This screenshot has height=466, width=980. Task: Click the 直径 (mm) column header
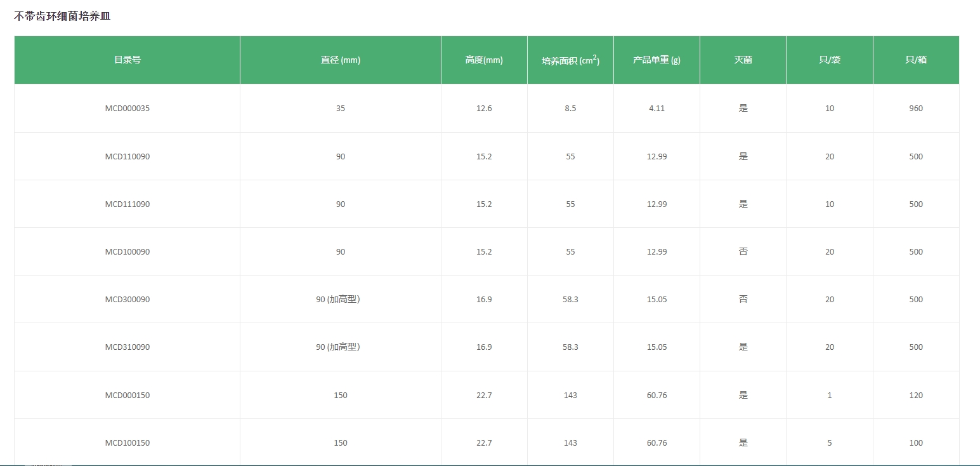[340, 60]
